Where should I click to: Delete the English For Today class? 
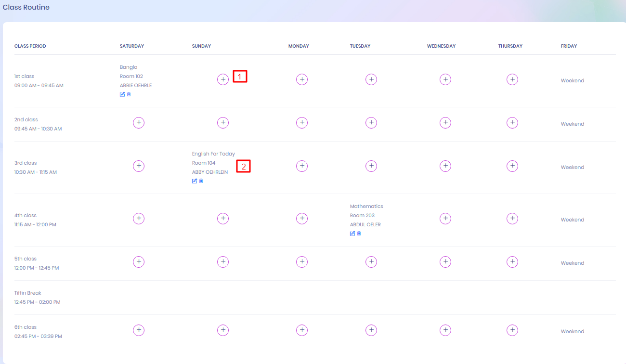(x=201, y=181)
